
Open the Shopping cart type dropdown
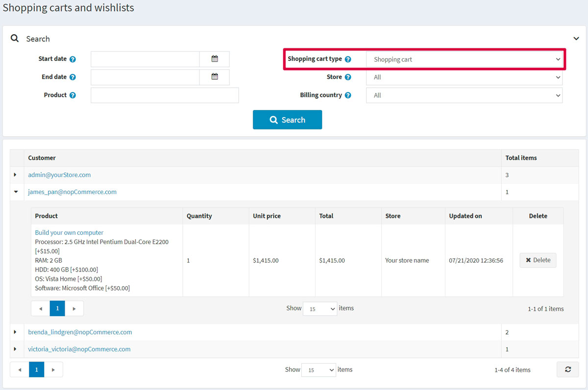pos(464,59)
